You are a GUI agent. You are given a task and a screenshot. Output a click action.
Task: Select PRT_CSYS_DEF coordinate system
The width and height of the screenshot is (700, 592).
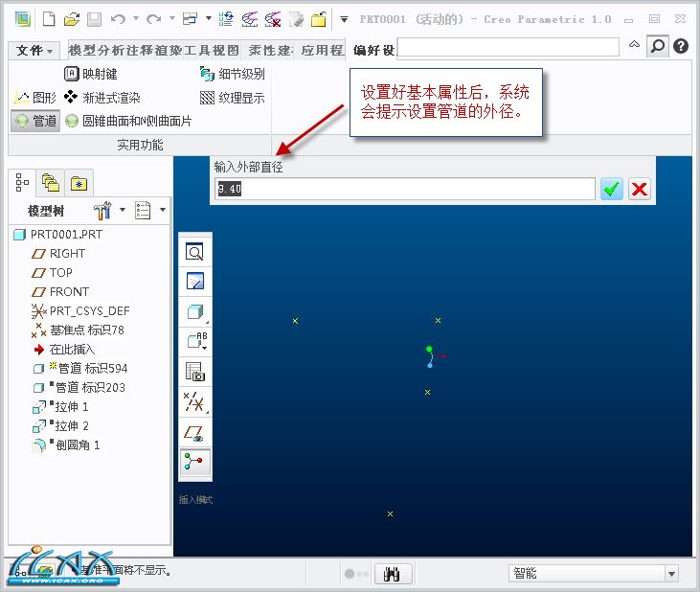click(80, 311)
